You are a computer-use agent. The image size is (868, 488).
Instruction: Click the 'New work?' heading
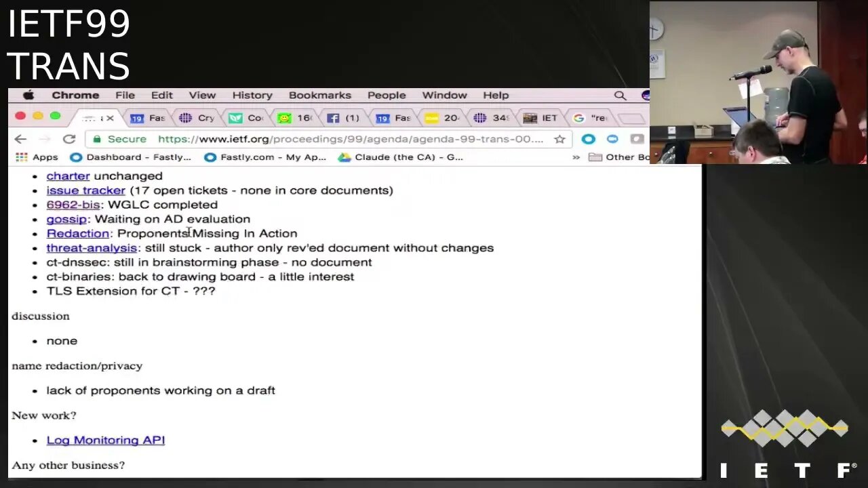pos(44,415)
